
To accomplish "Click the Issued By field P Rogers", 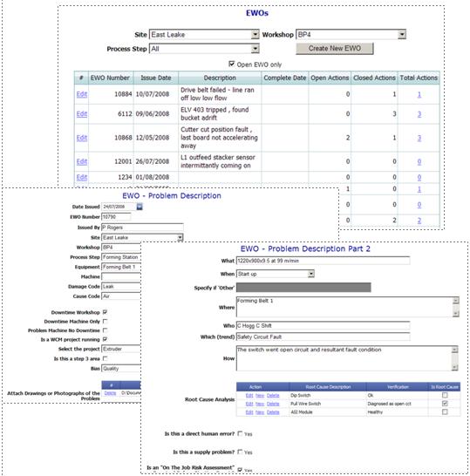I will [x=142, y=228].
